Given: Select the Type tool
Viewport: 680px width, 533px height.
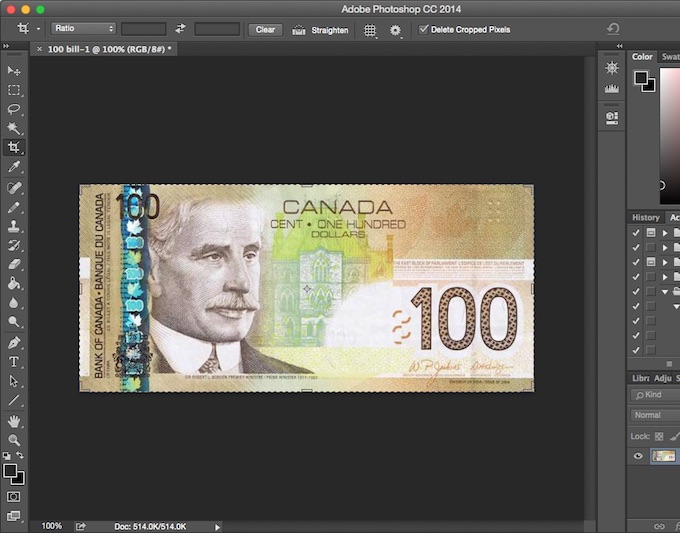Looking at the screenshot, I should point(14,362).
